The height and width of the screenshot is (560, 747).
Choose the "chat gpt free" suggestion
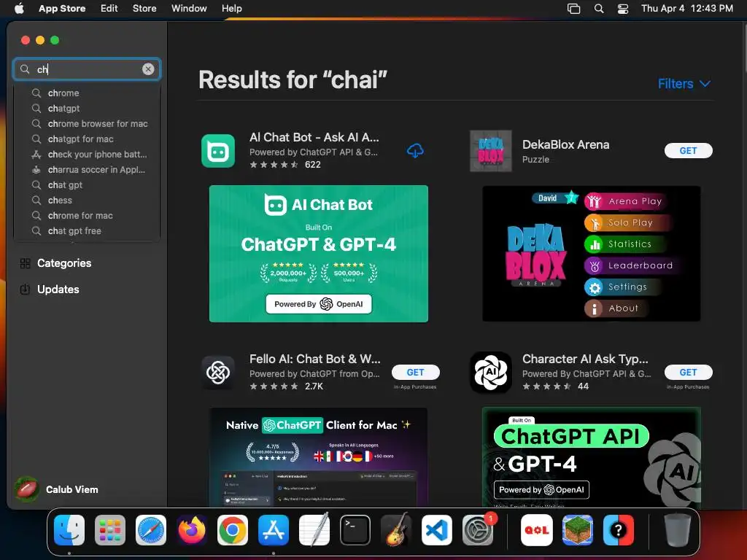point(87,231)
